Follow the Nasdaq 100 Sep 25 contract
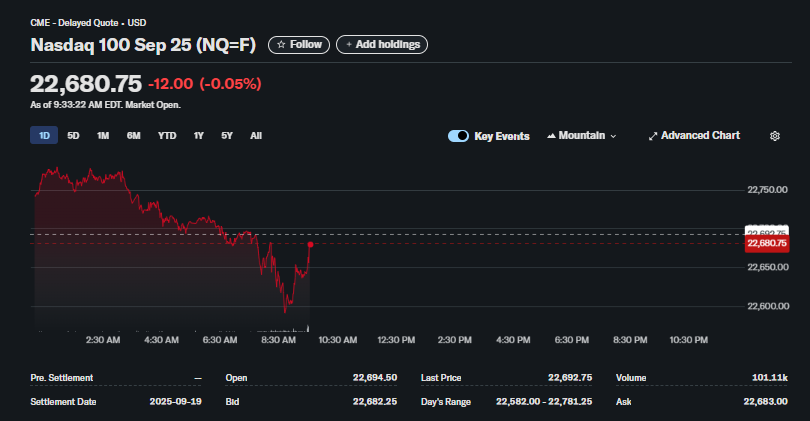Image resolution: width=810 pixels, height=421 pixels. click(299, 45)
